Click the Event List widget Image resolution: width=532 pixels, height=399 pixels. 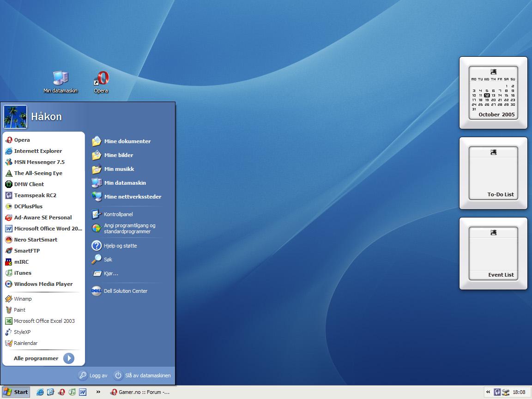click(x=493, y=254)
